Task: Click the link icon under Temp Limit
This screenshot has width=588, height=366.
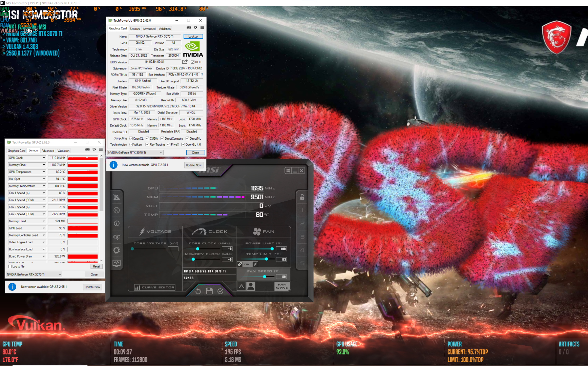Action: click(240, 264)
